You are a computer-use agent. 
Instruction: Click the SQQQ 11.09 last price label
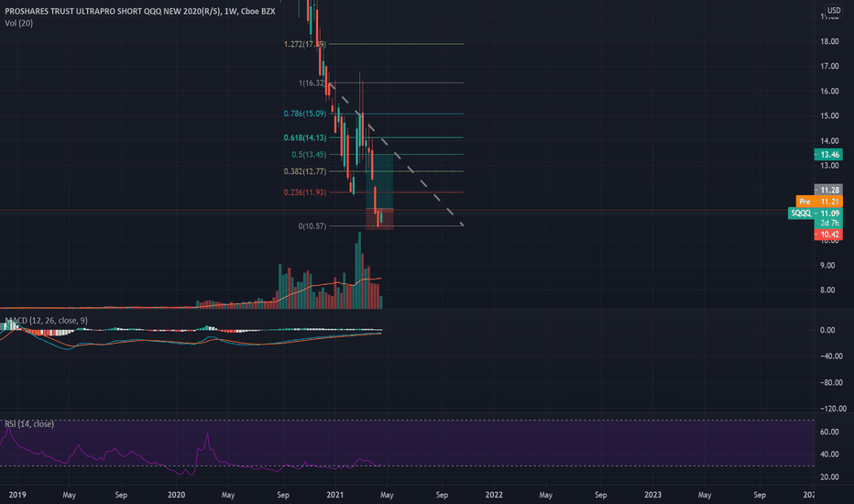[x=816, y=213]
